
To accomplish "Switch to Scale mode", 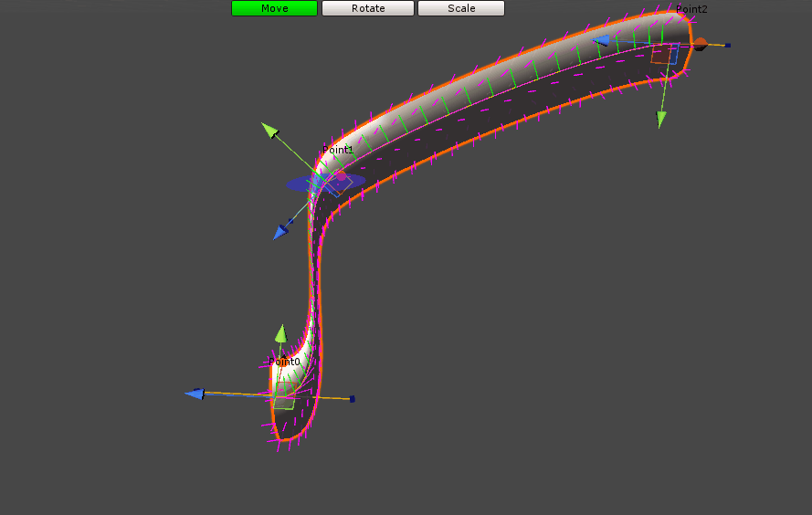I will point(461,8).
